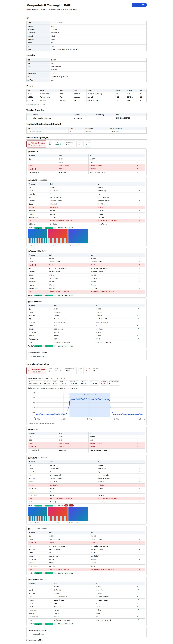Click the '−45,20 dBm' estimated level cell
The height and width of the screenshot is (644, 173).
pos(128,132)
